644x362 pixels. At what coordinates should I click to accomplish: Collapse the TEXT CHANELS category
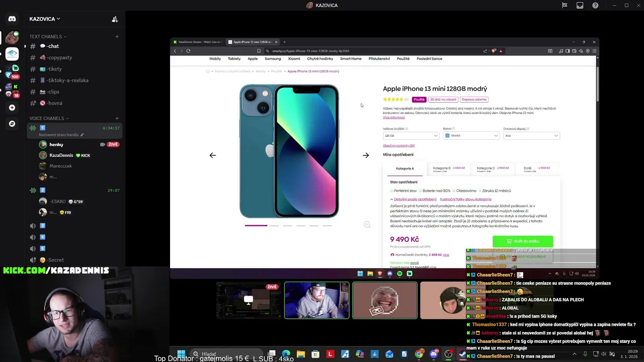tap(48, 36)
